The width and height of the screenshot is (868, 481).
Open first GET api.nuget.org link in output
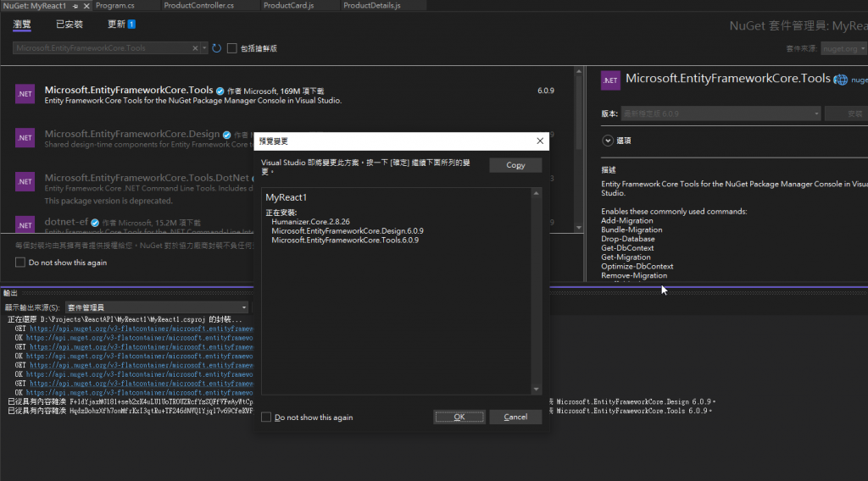point(142,329)
